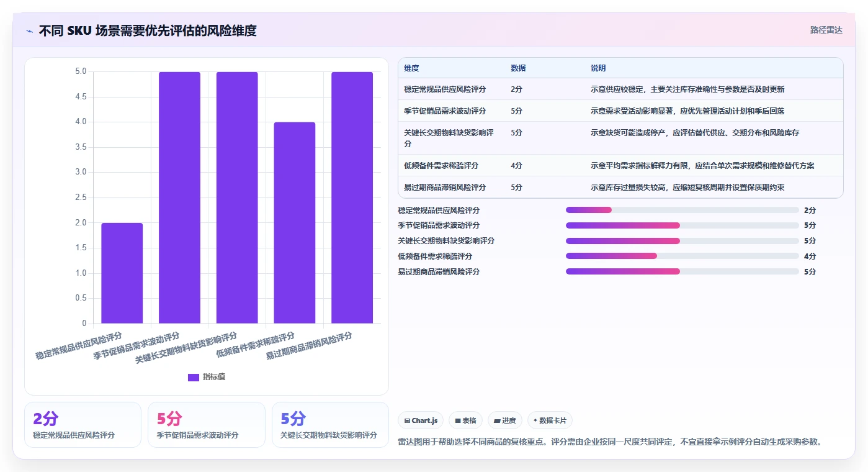Click the bar for 低频备件需求稀疏评分

click(295, 223)
